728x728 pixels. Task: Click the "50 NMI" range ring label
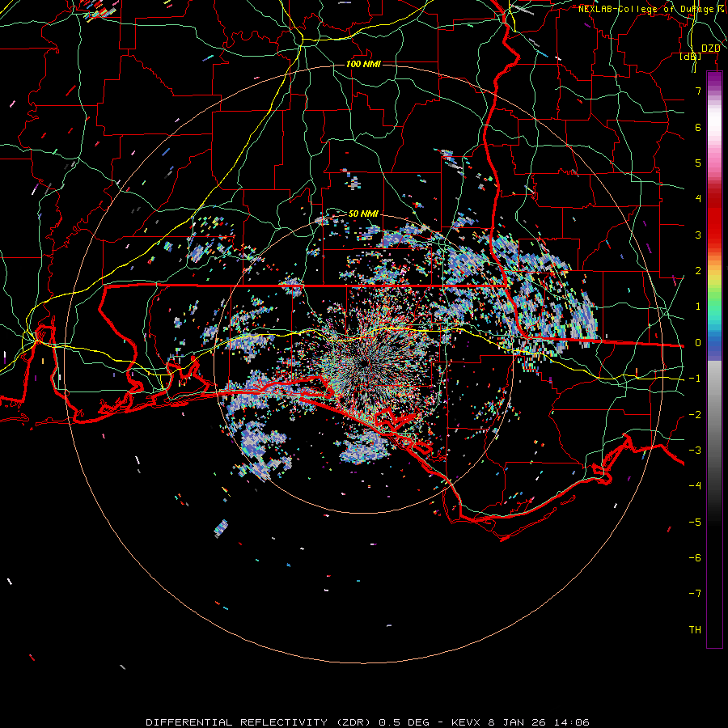[x=363, y=214]
